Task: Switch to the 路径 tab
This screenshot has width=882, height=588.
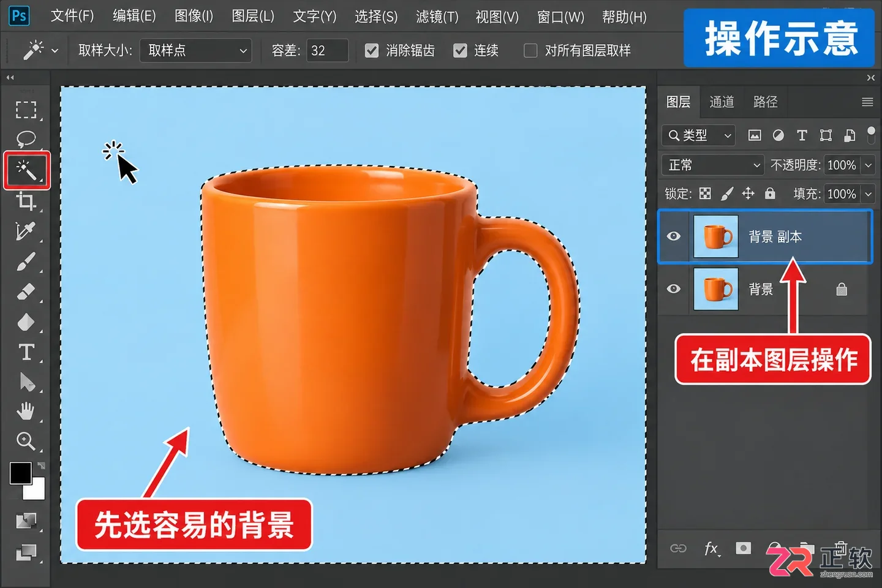Action: tap(766, 102)
